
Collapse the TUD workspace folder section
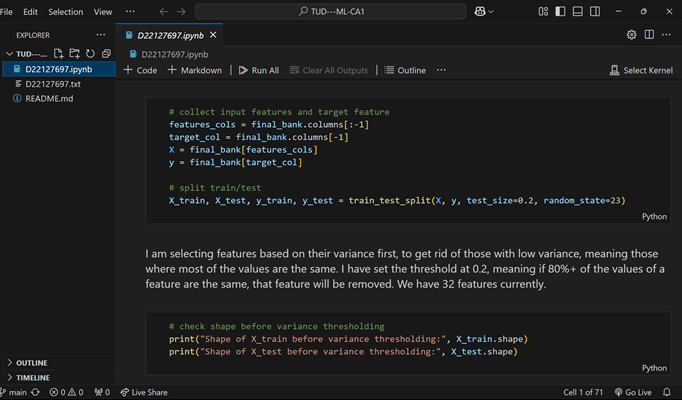pos(26,54)
